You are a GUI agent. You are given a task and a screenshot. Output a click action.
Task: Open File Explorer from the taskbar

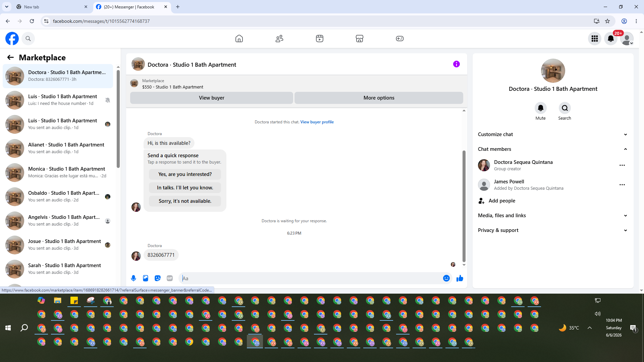(58, 301)
